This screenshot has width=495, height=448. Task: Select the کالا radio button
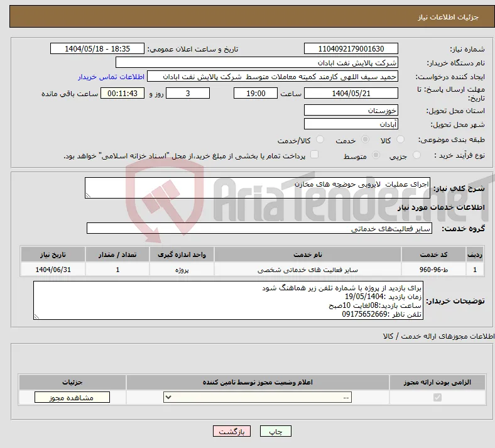(400, 139)
